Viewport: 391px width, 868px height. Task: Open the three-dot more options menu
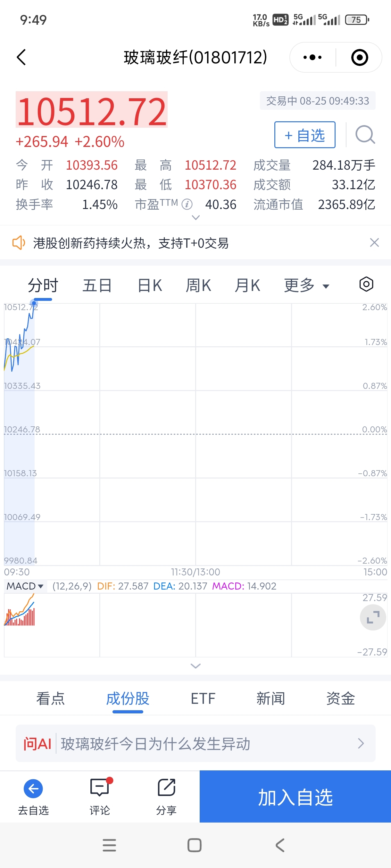(x=312, y=57)
